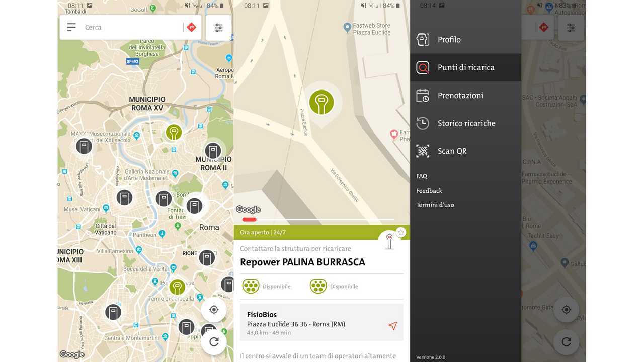Start navigation to FisioBios
The width and height of the screenshot is (644, 362).
pyautogui.click(x=392, y=326)
